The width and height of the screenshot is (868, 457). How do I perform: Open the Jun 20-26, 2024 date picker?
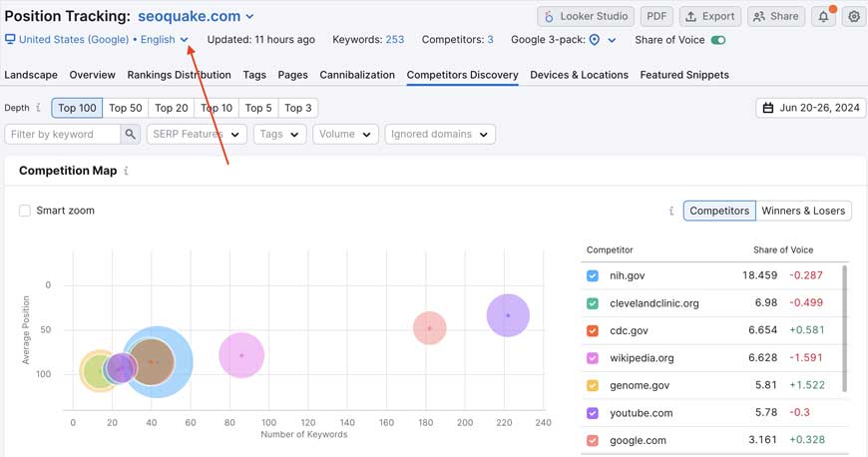[x=810, y=108]
